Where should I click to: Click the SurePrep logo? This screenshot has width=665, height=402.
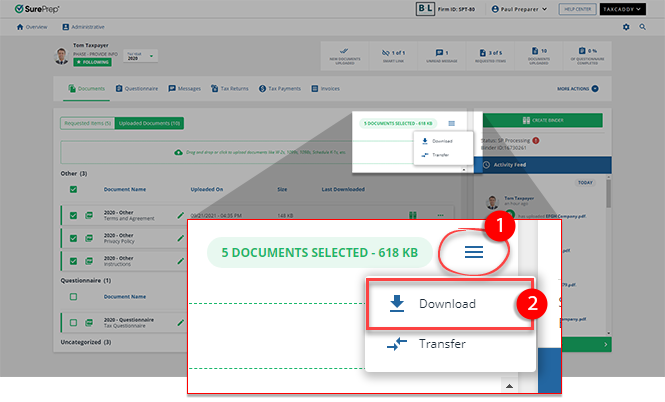[33, 8]
